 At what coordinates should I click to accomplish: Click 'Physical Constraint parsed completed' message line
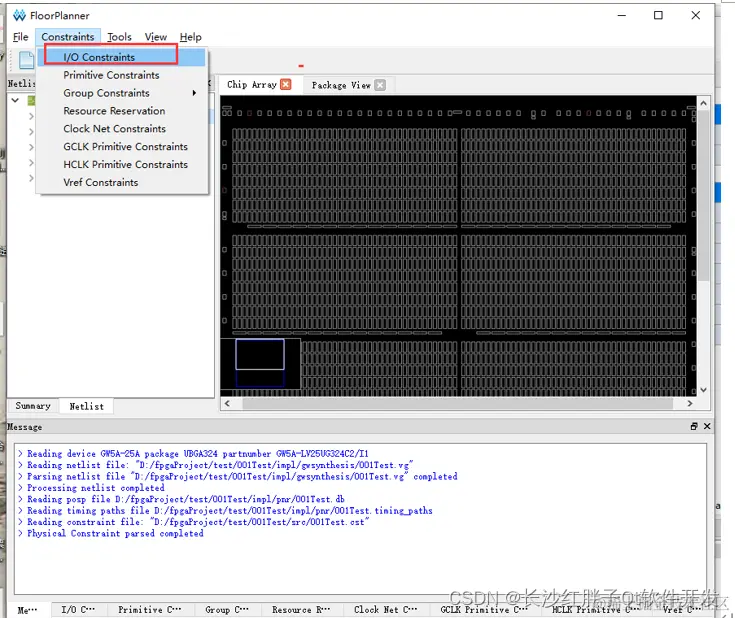[115, 533]
